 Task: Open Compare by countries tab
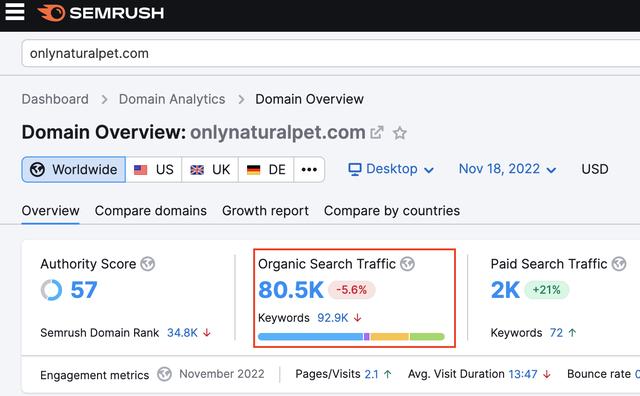[392, 211]
